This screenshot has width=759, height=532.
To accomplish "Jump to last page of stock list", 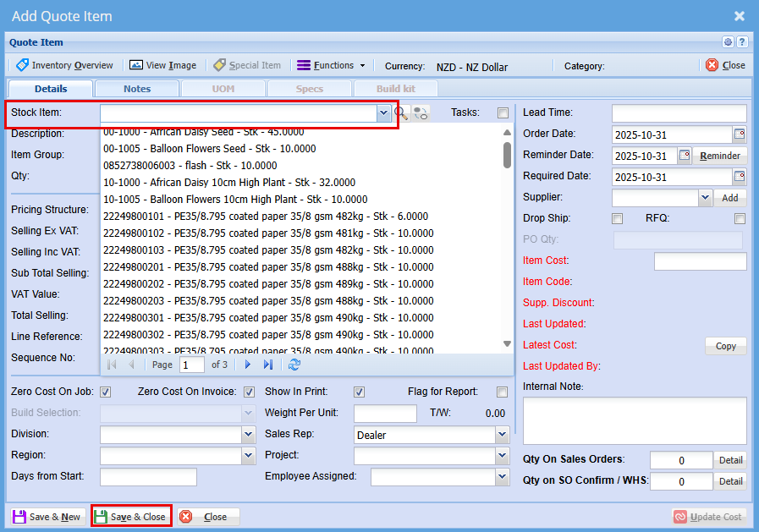I will click(x=268, y=365).
